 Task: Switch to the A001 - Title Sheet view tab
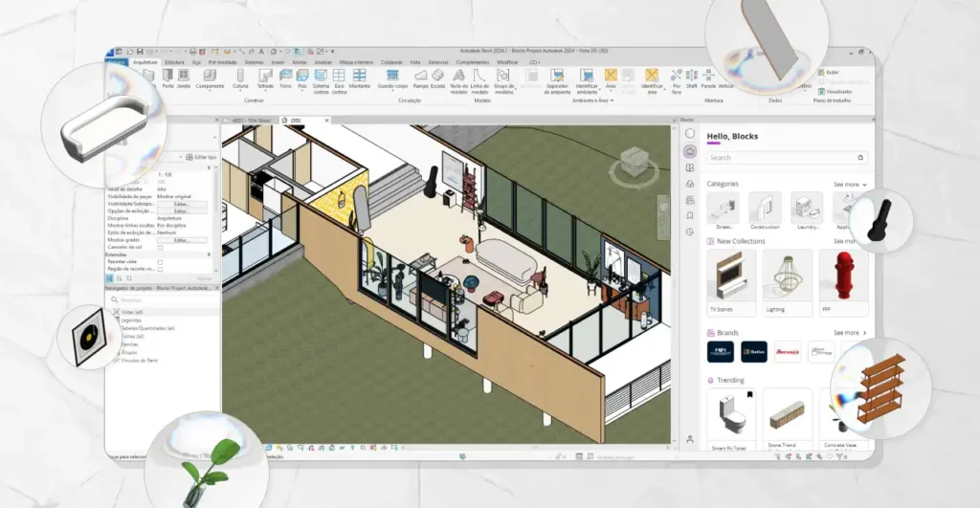252,120
